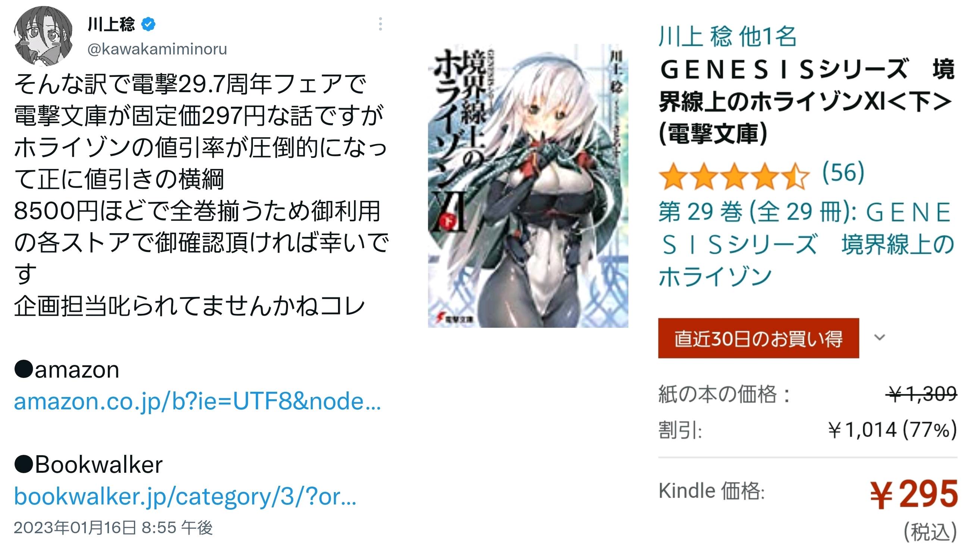Open the (56) review count link
Screen dimensions: 980x547
point(843,172)
